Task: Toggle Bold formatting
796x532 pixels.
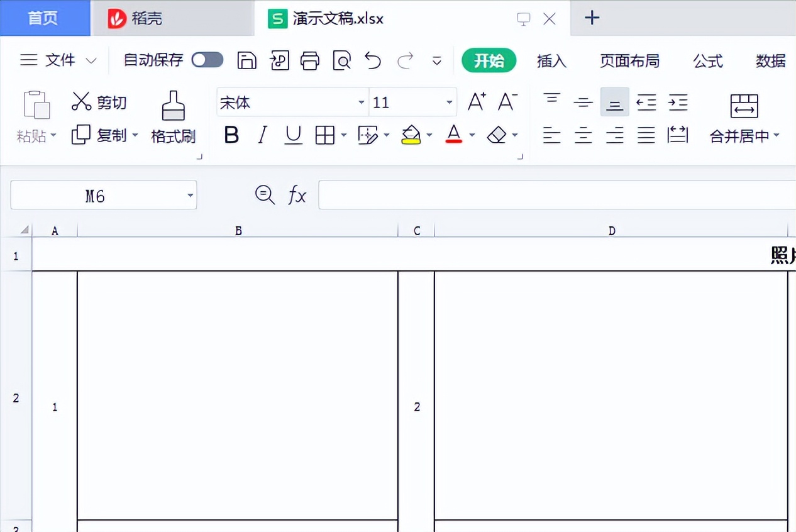Action: point(231,135)
